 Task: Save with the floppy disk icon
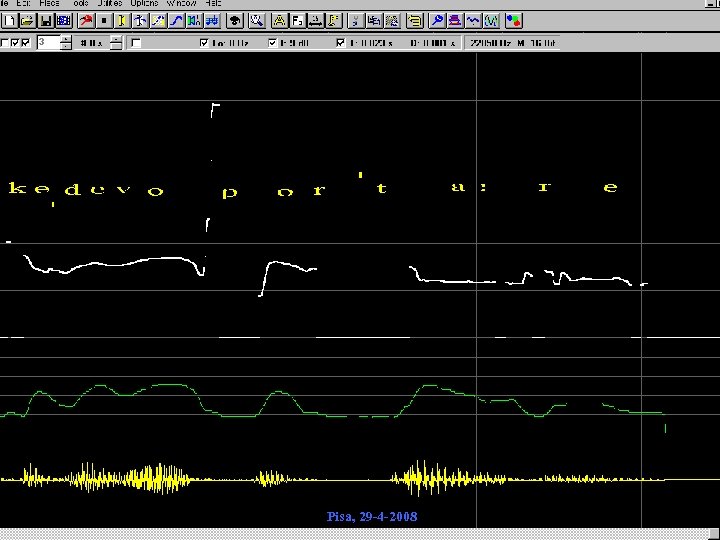coord(45,21)
